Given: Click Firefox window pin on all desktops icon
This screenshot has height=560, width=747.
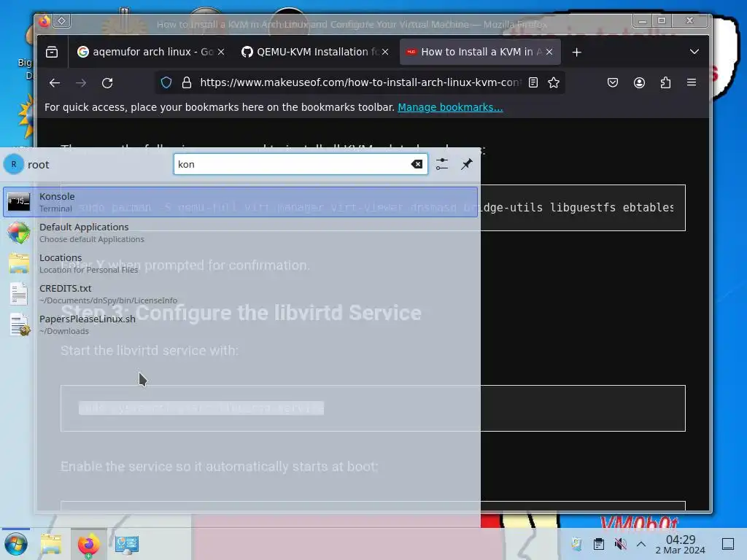Looking at the screenshot, I should click(62, 21).
